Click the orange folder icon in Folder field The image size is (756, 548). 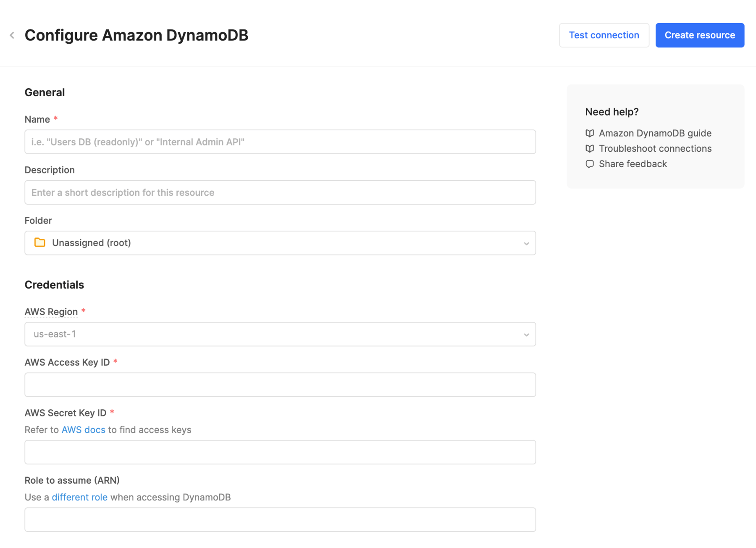(x=40, y=243)
